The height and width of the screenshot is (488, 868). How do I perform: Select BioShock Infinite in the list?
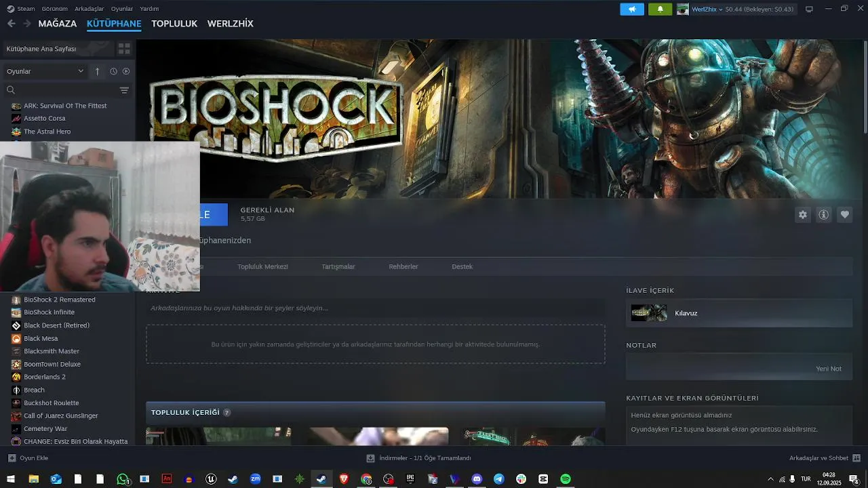[50, 312]
